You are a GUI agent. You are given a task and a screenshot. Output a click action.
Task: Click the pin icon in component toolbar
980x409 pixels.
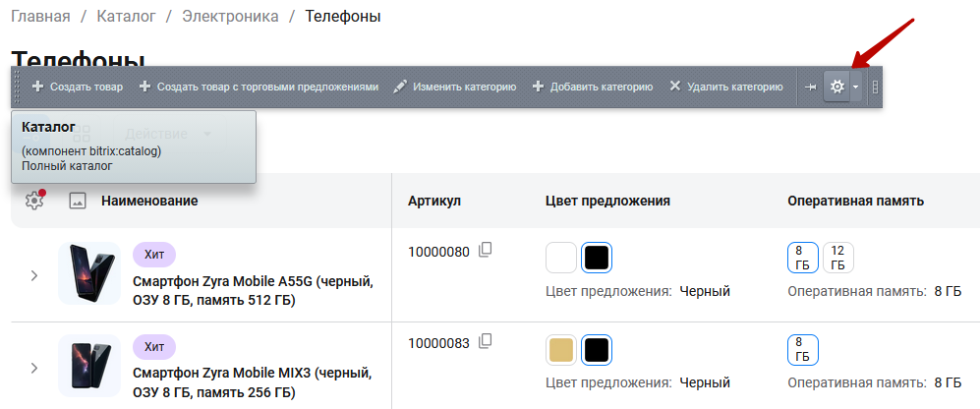pos(811,87)
